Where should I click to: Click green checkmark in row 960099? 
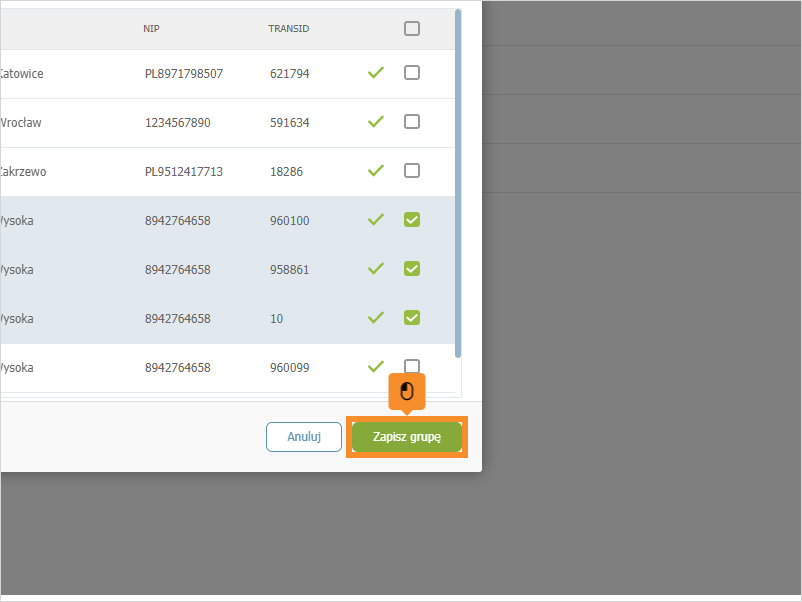coord(376,366)
